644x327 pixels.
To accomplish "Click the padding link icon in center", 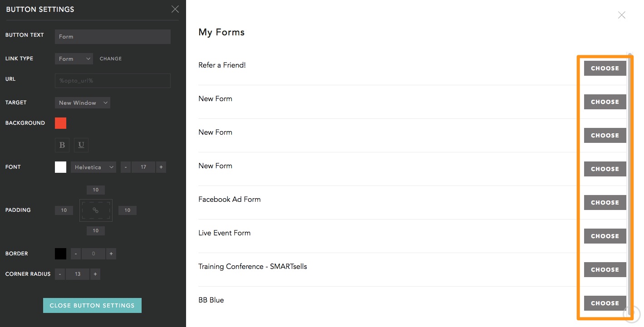I will 96,210.
